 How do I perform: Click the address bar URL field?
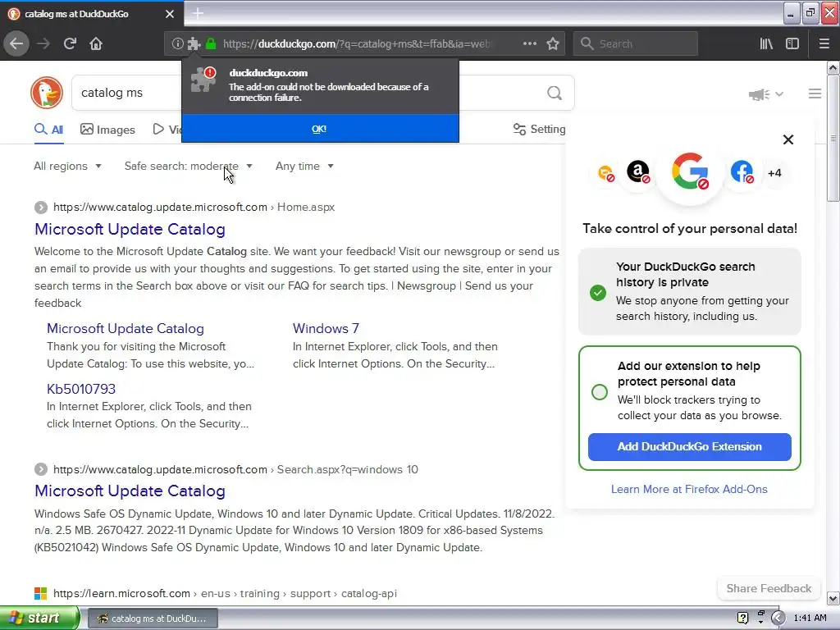tap(356, 44)
